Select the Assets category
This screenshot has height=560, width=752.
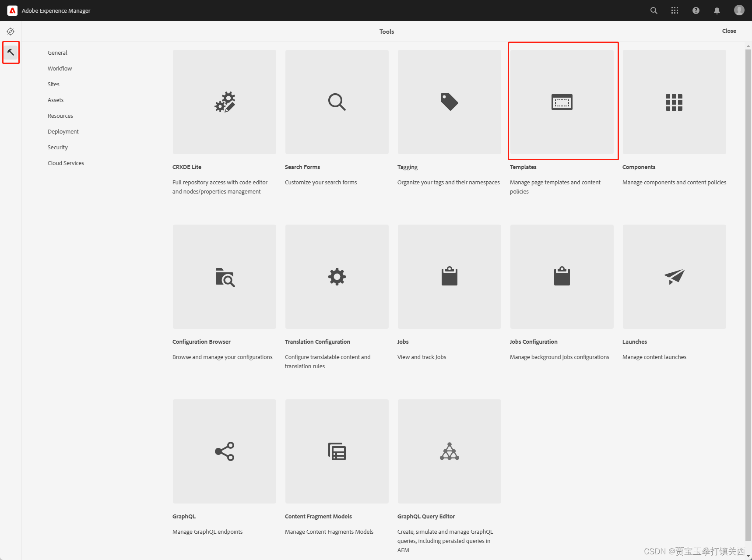56,100
